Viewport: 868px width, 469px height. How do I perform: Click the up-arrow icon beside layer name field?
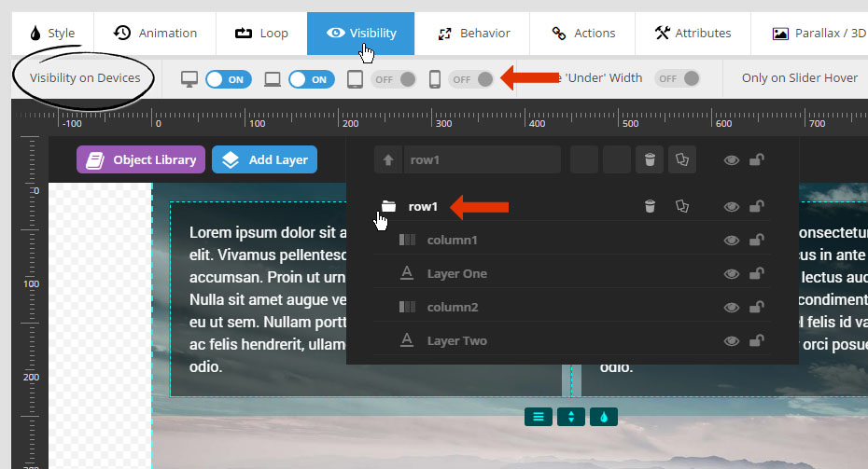(x=388, y=159)
